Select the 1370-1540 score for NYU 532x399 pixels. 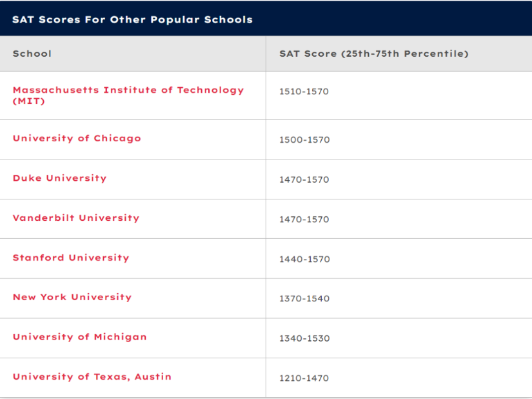(304, 298)
